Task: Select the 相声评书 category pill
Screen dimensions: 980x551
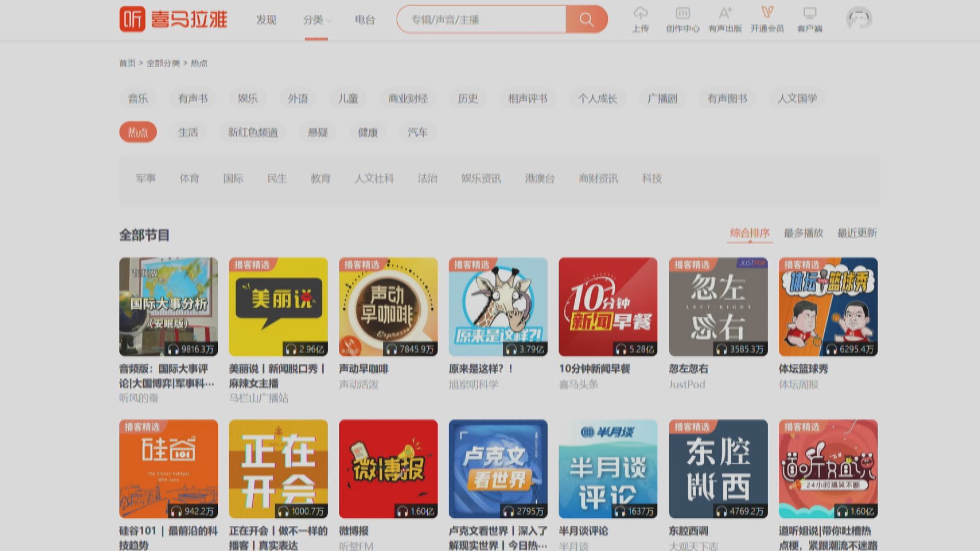Action: [x=527, y=98]
